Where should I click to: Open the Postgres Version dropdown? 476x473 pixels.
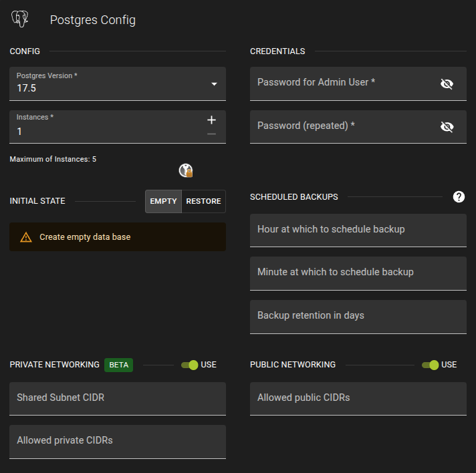[118, 84]
